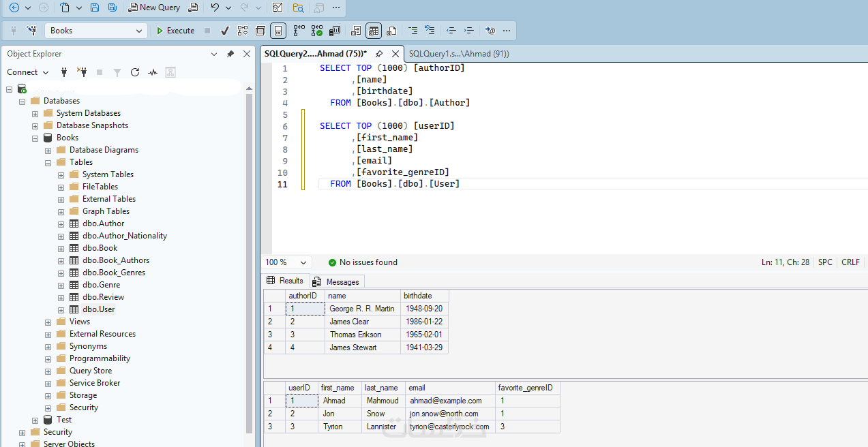The height and width of the screenshot is (447, 868).
Task: Click the Activity Monitor icon in Object Explorer
Action: 153,72
